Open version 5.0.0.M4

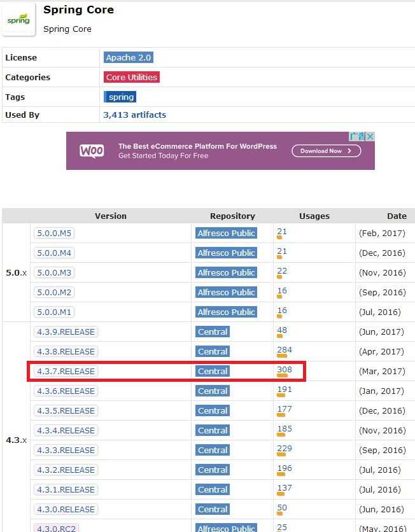point(54,253)
